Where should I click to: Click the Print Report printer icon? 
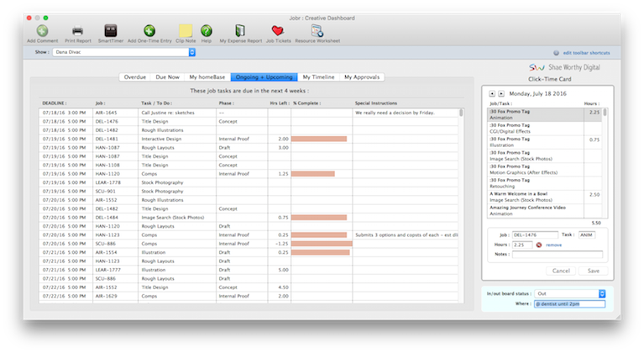(x=77, y=30)
